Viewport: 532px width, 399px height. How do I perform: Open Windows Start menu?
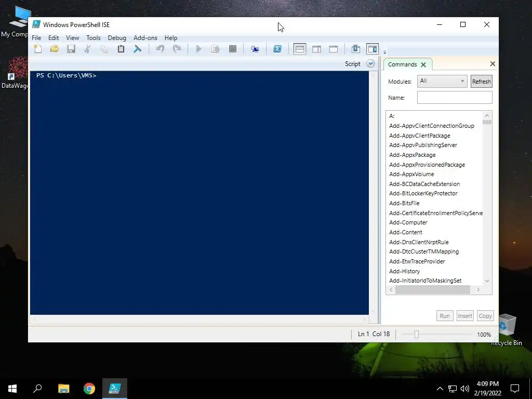12,389
